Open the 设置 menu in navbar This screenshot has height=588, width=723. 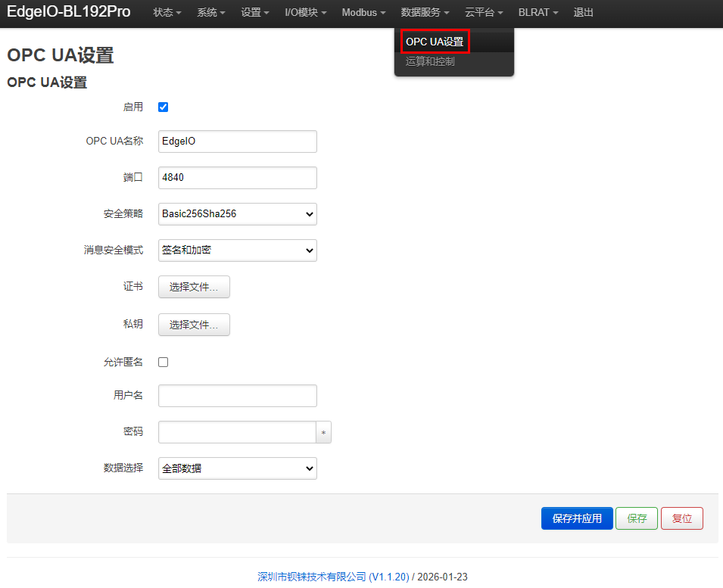click(254, 12)
